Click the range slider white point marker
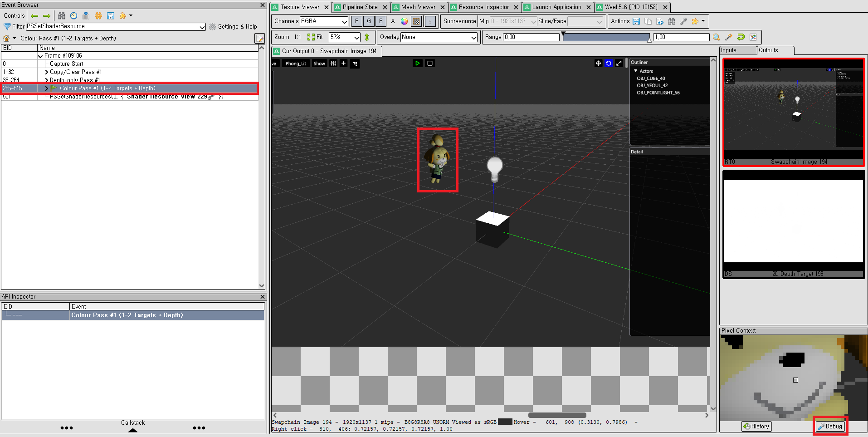Screen dimensions: 868x437 point(649,39)
